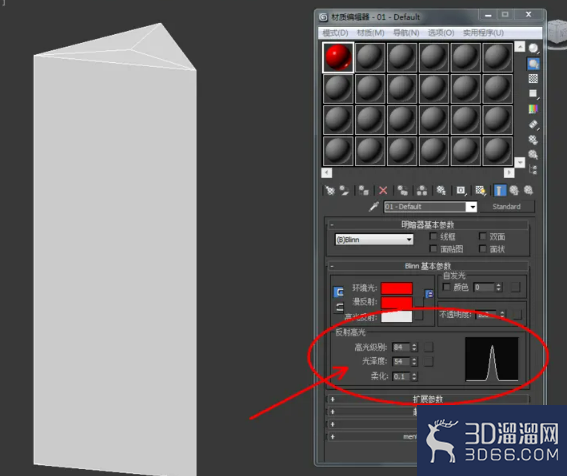Click the 高光级别 value field showing 84
567x476 pixels.
(401, 347)
